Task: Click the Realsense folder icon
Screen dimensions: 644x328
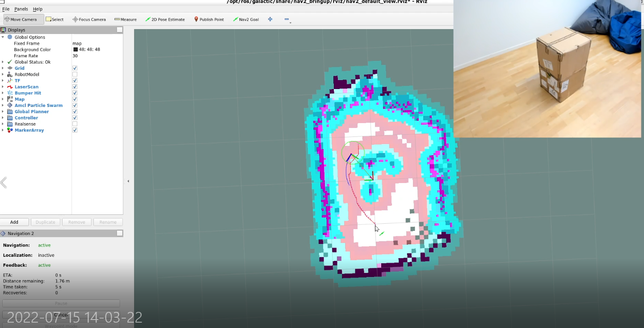Action: click(x=10, y=124)
